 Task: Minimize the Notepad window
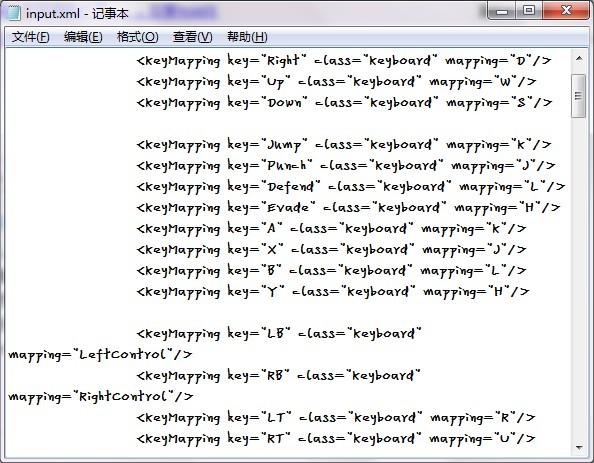coord(502,11)
